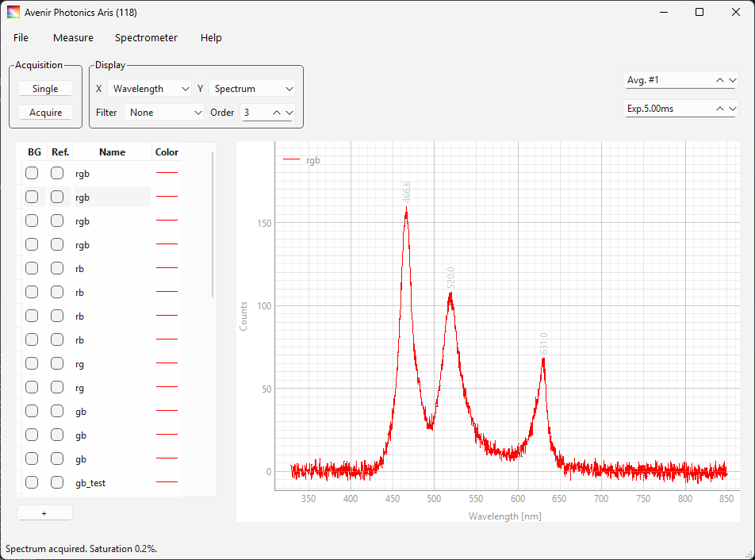Decrease the Order value with down arrow

(x=289, y=113)
